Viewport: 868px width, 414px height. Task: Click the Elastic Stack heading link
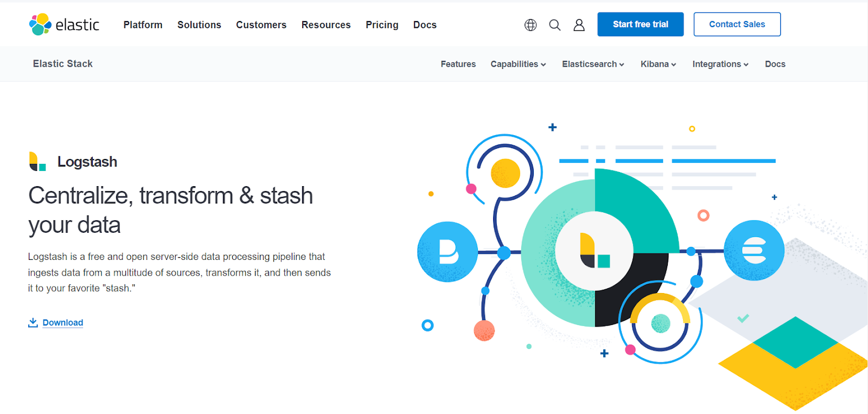click(63, 63)
